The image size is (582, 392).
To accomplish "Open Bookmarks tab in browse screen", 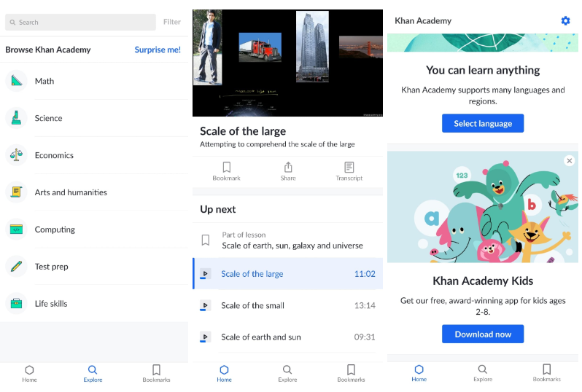I will tap(156, 374).
